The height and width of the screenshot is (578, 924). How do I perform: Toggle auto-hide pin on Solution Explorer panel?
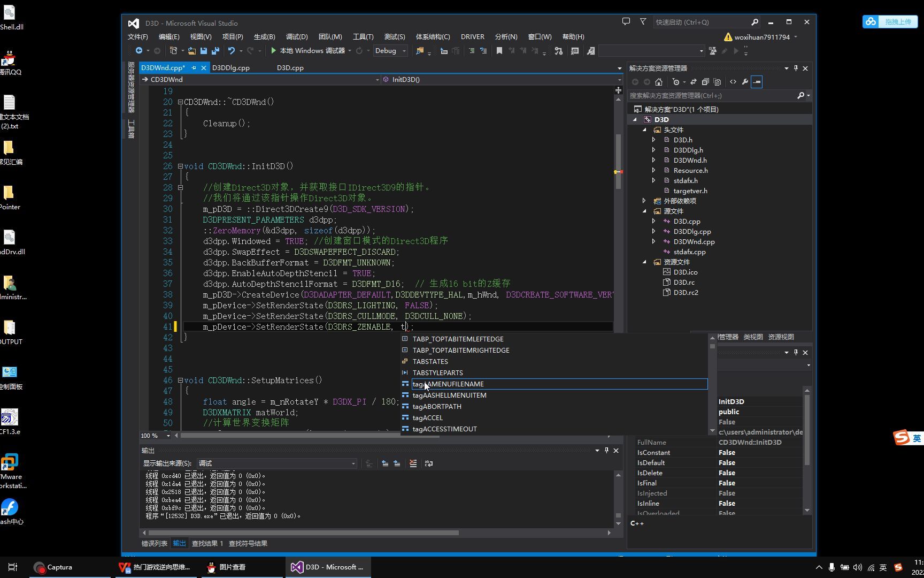point(796,68)
